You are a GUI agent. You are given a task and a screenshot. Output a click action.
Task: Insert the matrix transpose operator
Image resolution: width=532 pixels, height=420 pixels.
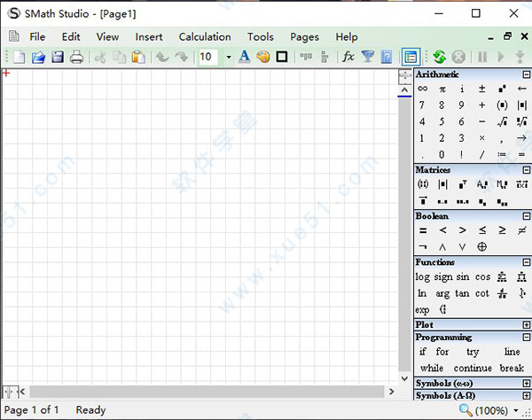point(463,184)
